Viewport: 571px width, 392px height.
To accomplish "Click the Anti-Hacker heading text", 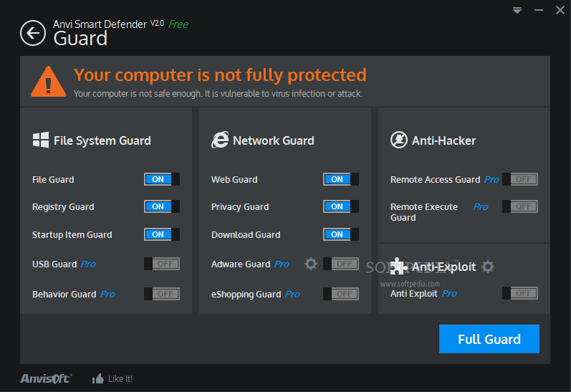I will point(443,140).
